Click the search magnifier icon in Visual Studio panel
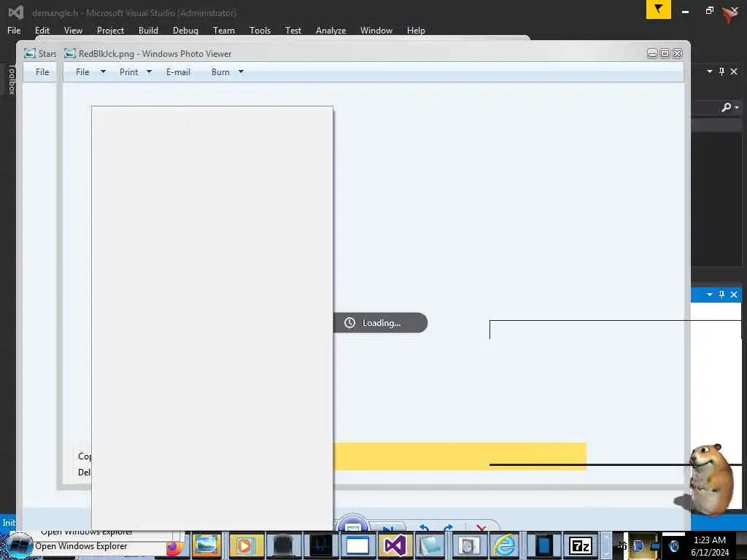 726,108
